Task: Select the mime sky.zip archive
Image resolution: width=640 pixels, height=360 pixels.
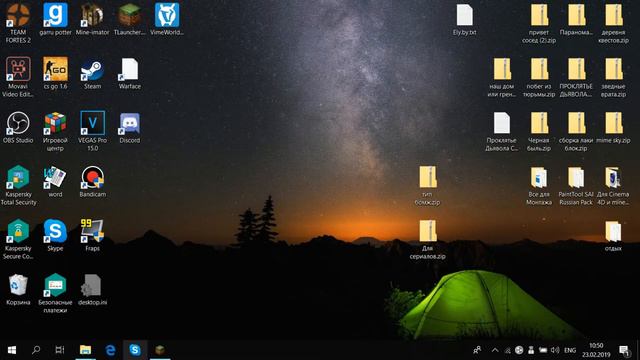Action: coord(613,123)
